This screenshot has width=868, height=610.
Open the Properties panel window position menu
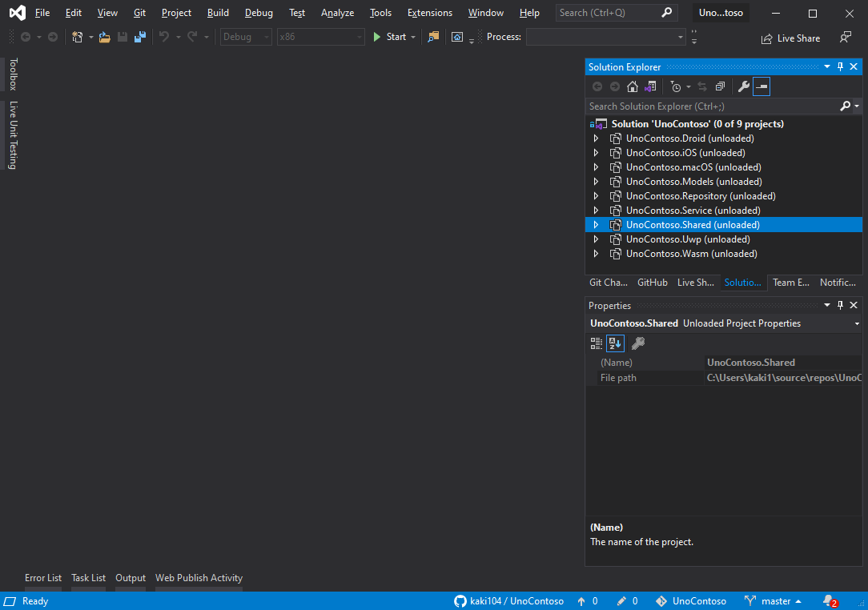coord(827,305)
